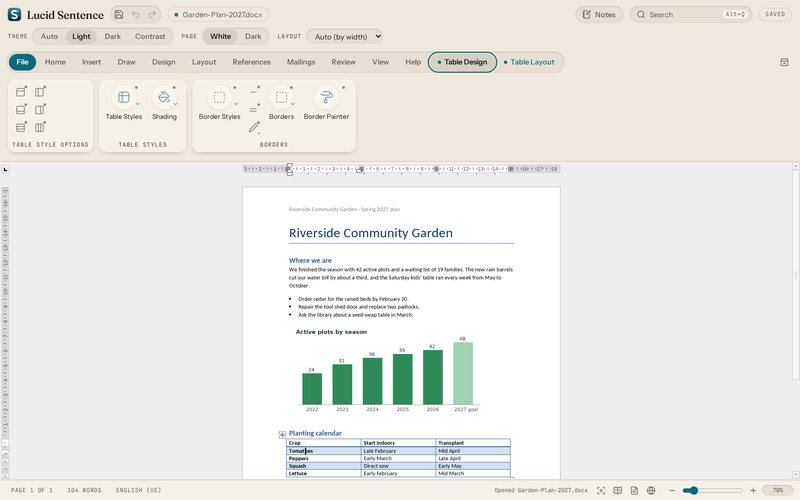This screenshot has width=800, height=500.
Task: Switch to the Draw tab
Action: 127,62
